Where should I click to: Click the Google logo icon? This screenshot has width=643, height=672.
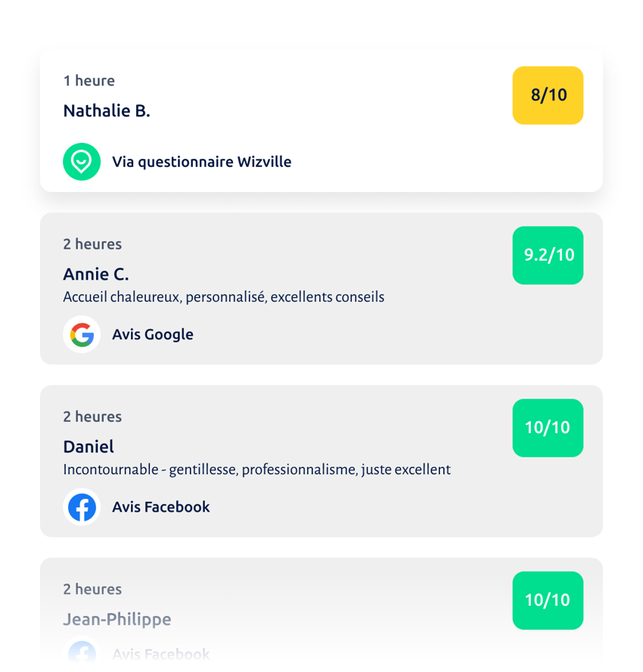click(x=82, y=334)
